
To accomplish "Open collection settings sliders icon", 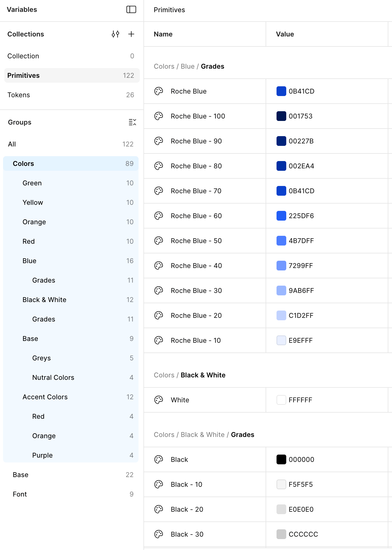I will point(115,34).
